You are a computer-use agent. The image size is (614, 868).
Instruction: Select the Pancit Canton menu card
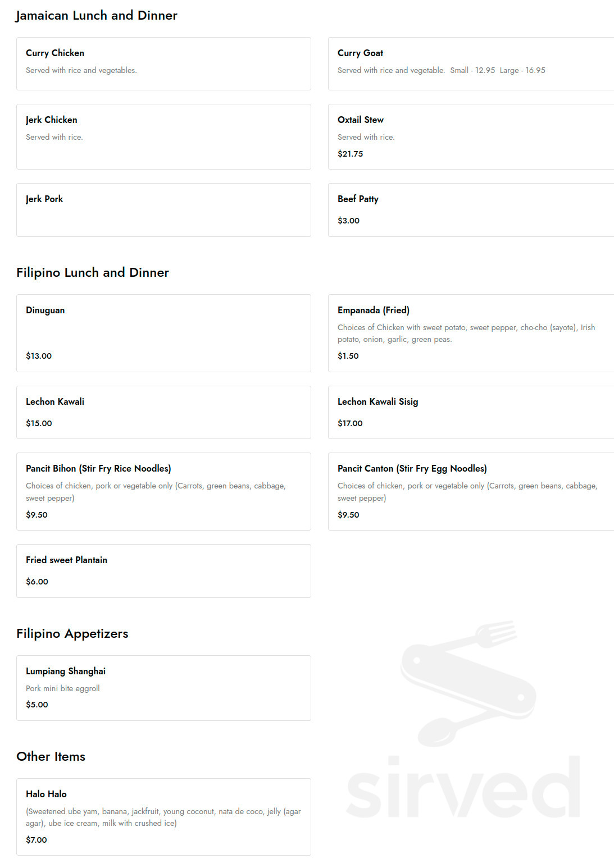[471, 491]
